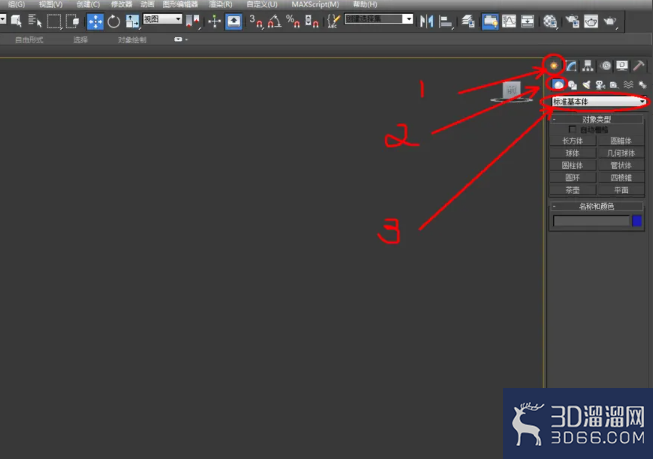653x459 pixels.
Task: Toggle Keyboard Shortcut Override button
Action: pyautogui.click(x=234, y=21)
